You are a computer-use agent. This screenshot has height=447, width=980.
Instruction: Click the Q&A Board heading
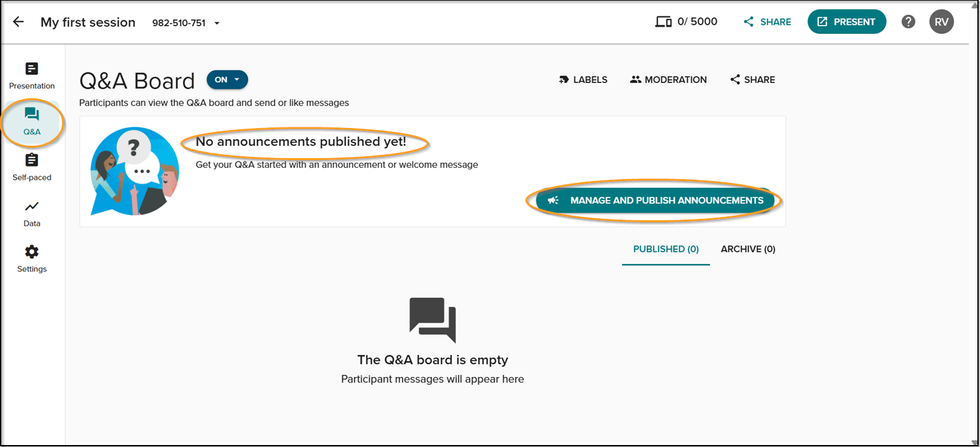point(137,81)
